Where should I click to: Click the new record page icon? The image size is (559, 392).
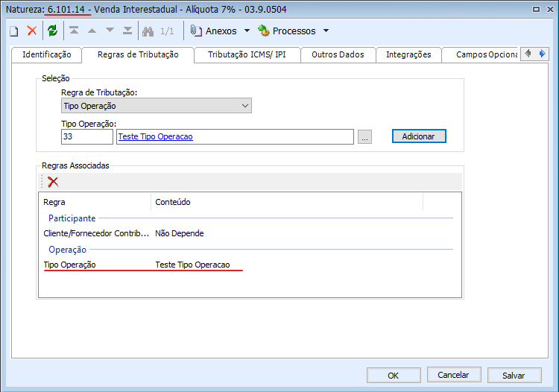tap(14, 31)
